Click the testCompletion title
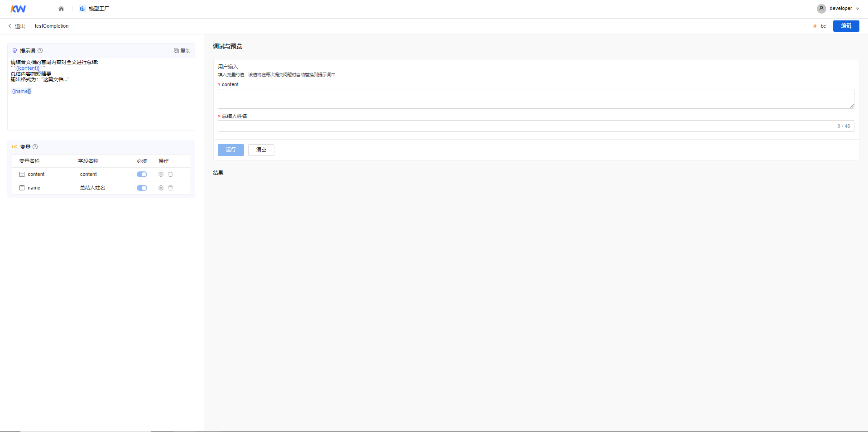868x432 pixels. (52, 26)
